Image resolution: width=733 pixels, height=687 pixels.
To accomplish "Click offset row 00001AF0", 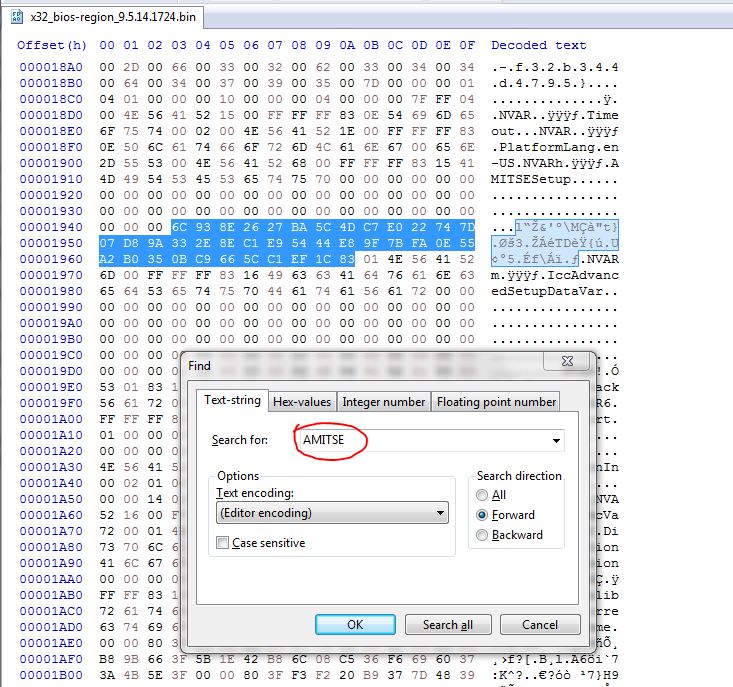I will click(51, 659).
